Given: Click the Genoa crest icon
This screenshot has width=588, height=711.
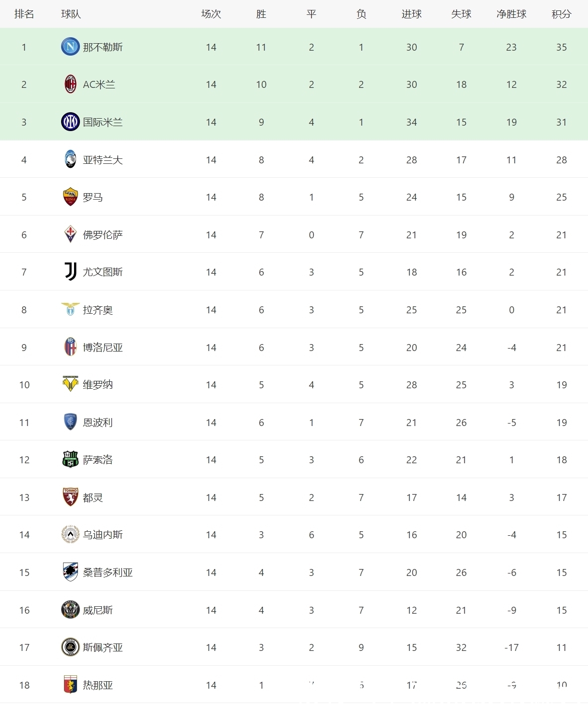Looking at the screenshot, I should point(71,685).
